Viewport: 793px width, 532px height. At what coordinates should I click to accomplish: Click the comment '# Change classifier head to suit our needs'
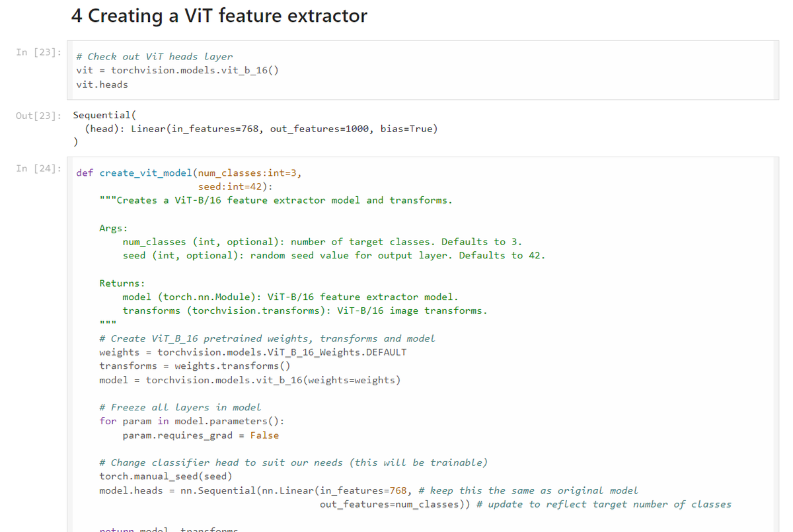pyautogui.click(x=293, y=463)
